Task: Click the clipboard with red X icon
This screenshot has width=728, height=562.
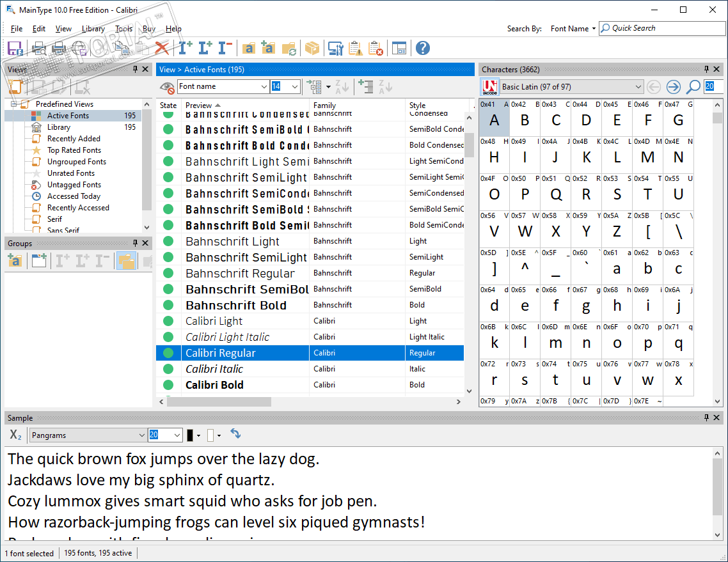Action: pyautogui.click(x=375, y=48)
